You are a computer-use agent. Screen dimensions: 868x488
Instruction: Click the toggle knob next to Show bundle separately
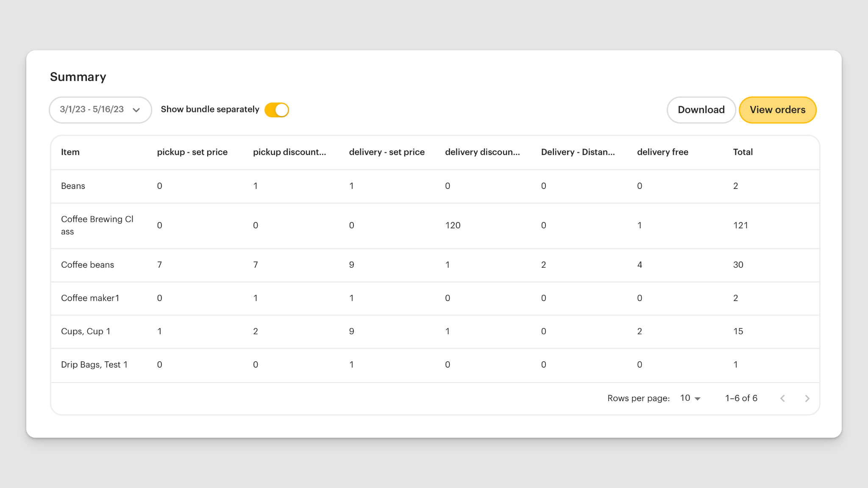pos(281,109)
